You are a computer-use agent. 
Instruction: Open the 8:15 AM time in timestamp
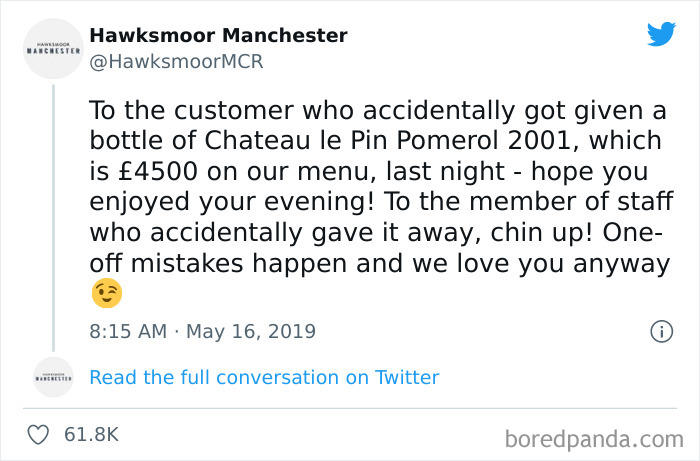click(x=127, y=331)
